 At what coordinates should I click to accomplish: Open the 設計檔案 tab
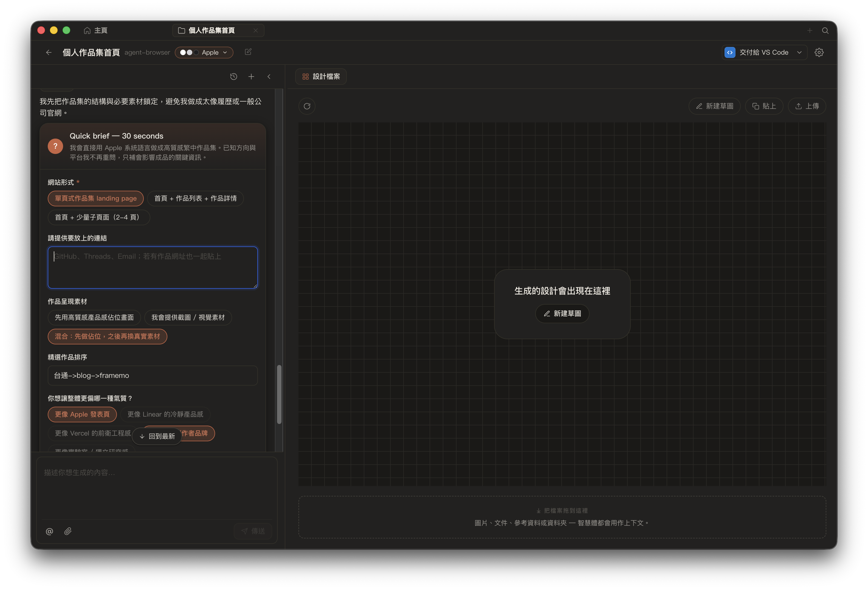(321, 76)
